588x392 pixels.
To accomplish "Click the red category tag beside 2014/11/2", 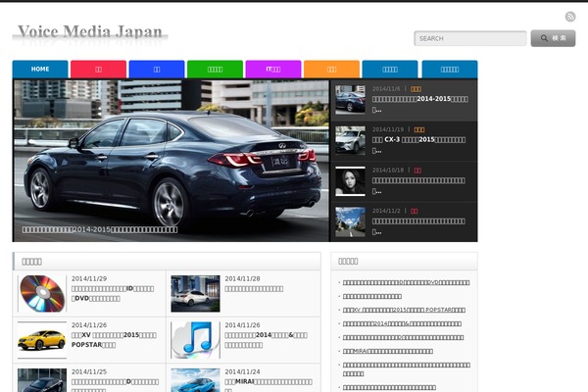I will (x=414, y=211).
